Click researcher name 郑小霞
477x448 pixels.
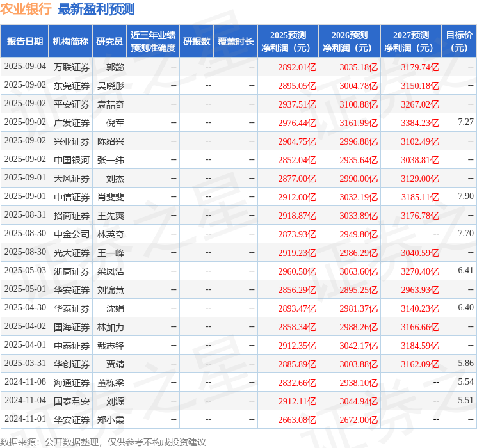[x=111, y=420]
